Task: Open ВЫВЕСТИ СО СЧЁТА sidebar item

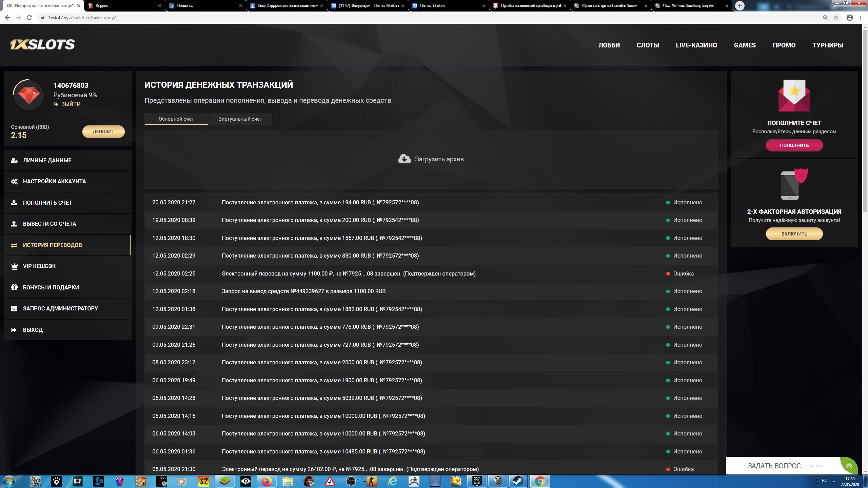Action: (x=50, y=224)
